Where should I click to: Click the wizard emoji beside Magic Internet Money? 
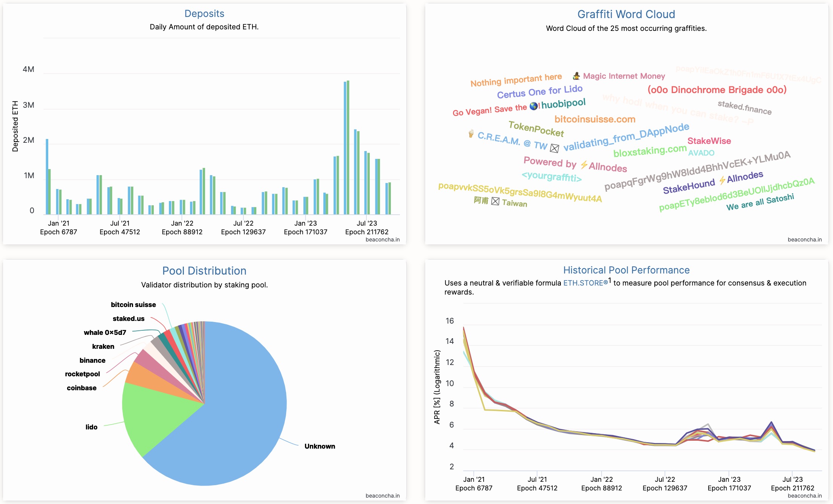tap(576, 76)
